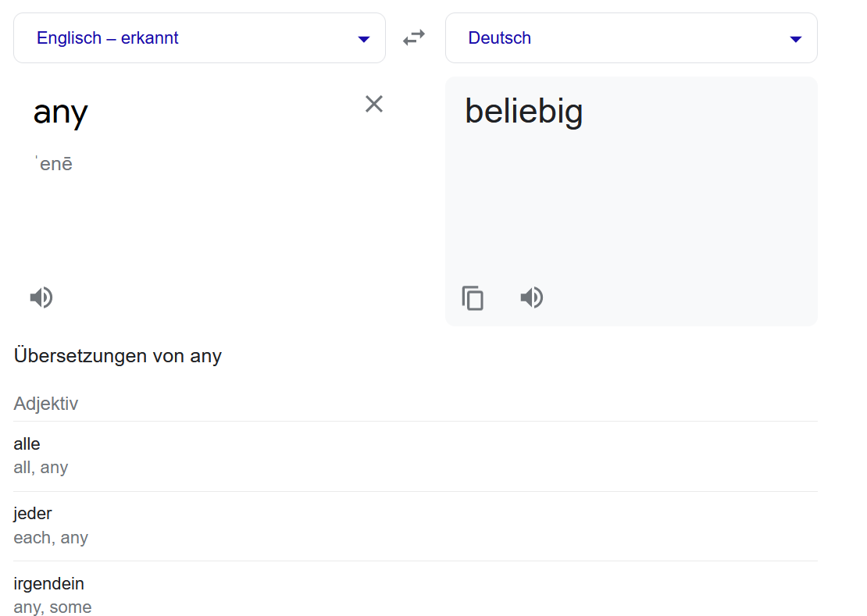
Task: Copy the translation 'beliebig'
Action: [x=473, y=297]
